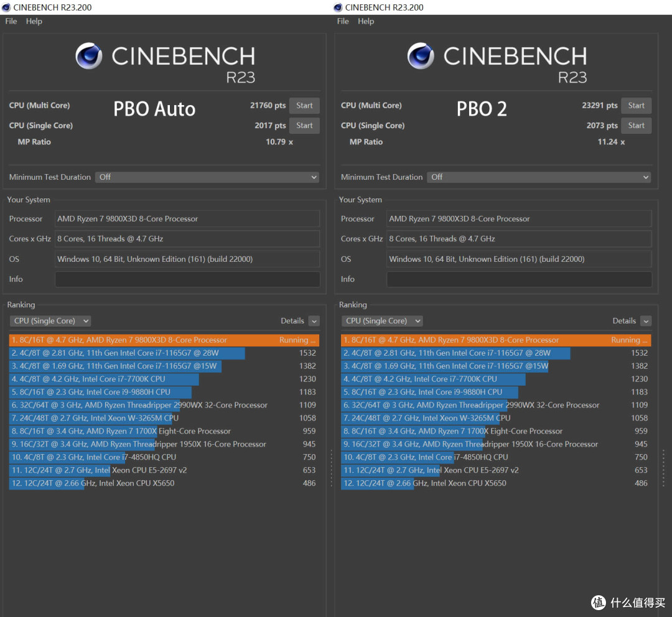Start the Multi Core test in PBO Auto window
Image resolution: width=672 pixels, height=617 pixels.
(x=304, y=105)
